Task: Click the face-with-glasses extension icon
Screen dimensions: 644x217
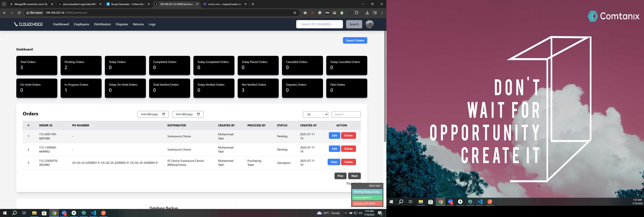Action: [305, 13]
